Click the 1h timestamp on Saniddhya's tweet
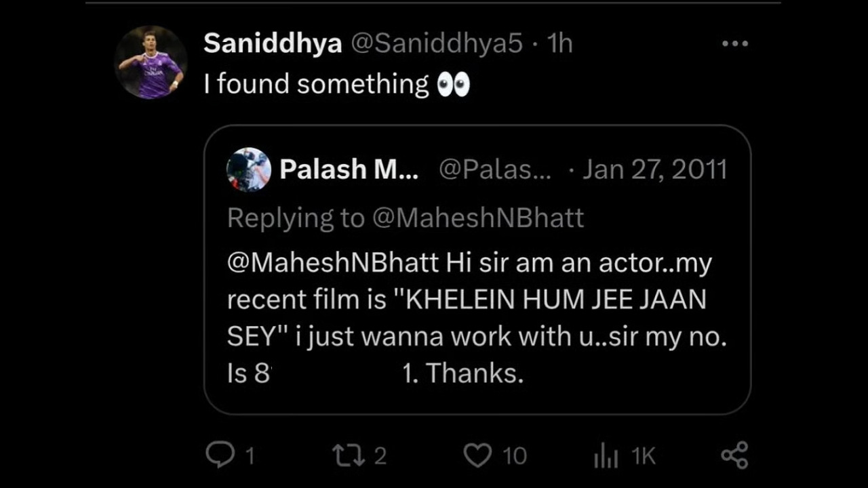The height and width of the screenshot is (488, 868). click(560, 43)
